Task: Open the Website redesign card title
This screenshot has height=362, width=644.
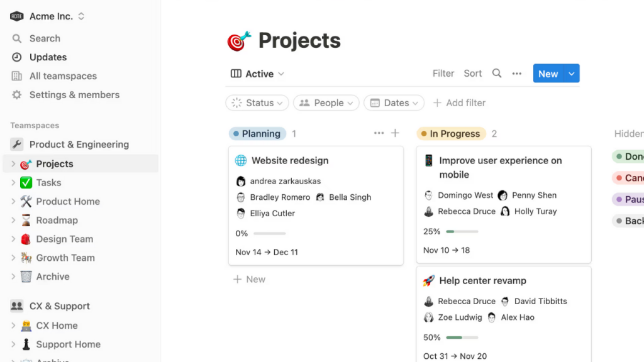Action: coord(290,160)
